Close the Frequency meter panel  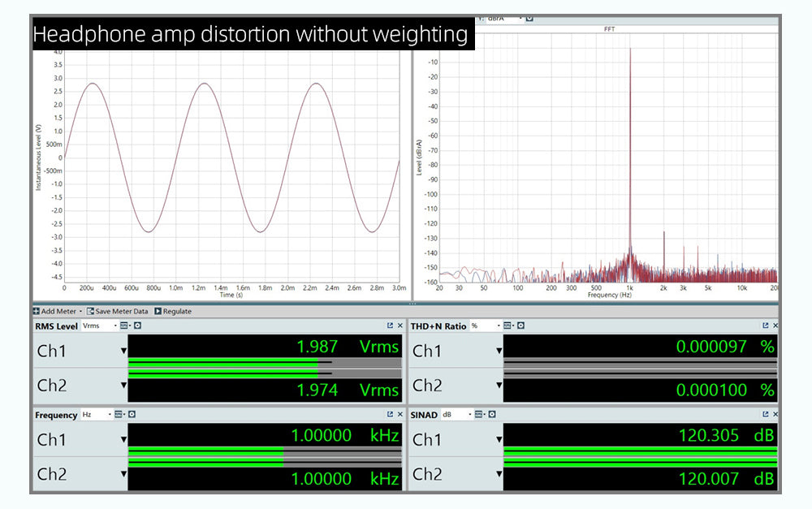click(x=400, y=415)
